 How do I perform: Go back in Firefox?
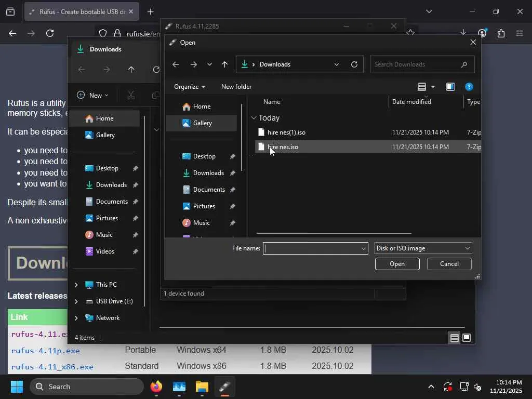coord(12,33)
